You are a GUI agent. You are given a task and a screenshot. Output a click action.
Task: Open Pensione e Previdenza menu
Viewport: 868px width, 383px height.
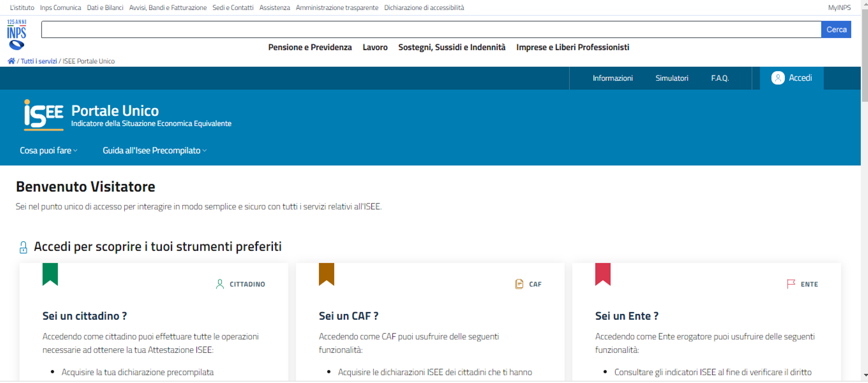click(x=310, y=47)
